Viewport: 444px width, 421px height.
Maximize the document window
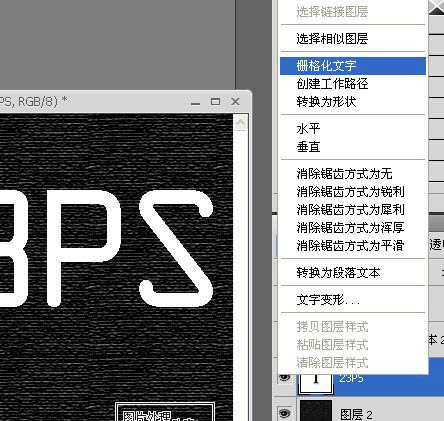pyautogui.click(x=216, y=102)
